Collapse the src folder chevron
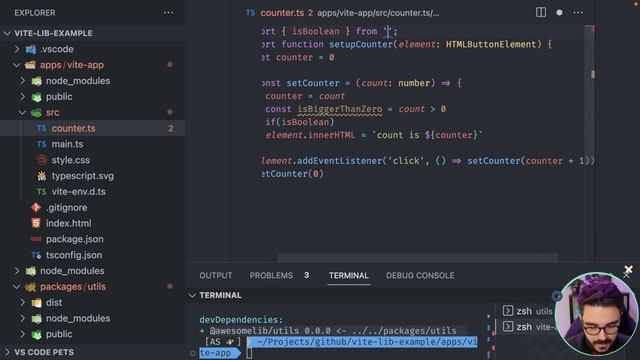The width and height of the screenshot is (640, 360). pyautogui.click(x=23, y=112)
